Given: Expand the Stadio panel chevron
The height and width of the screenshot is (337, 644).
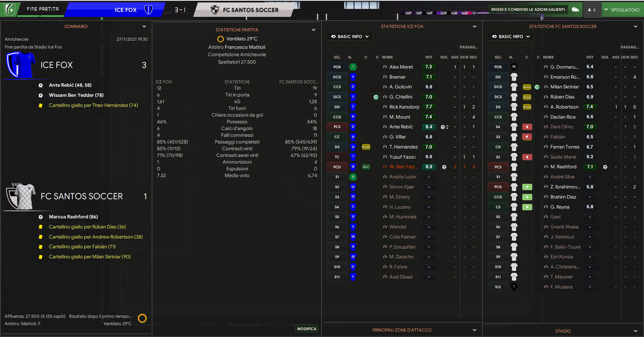Looking at the screenshot, I should coord(636,331).
